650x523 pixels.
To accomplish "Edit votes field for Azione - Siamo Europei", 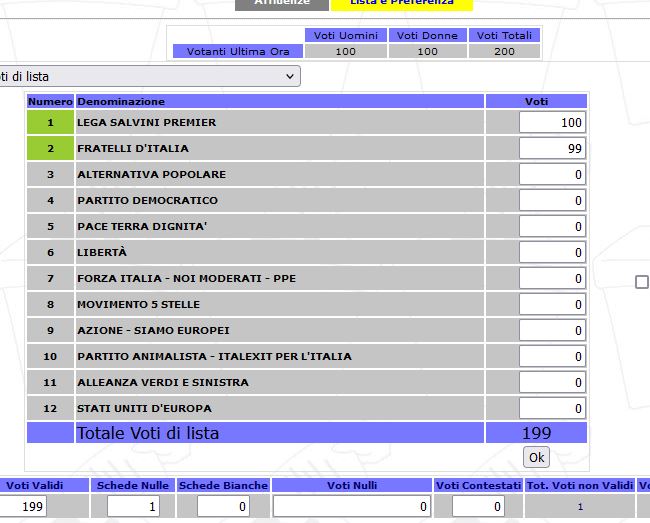I will tap(552, 331).
